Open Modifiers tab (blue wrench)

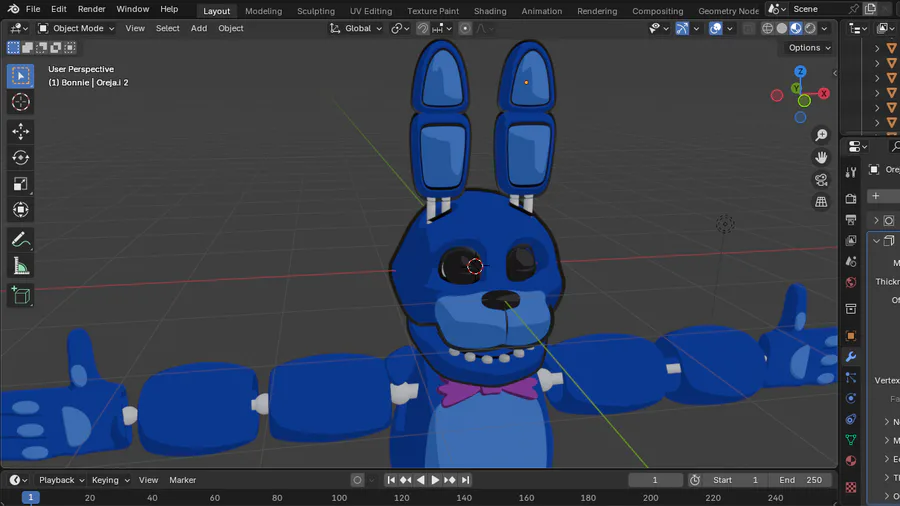point(851,357)
